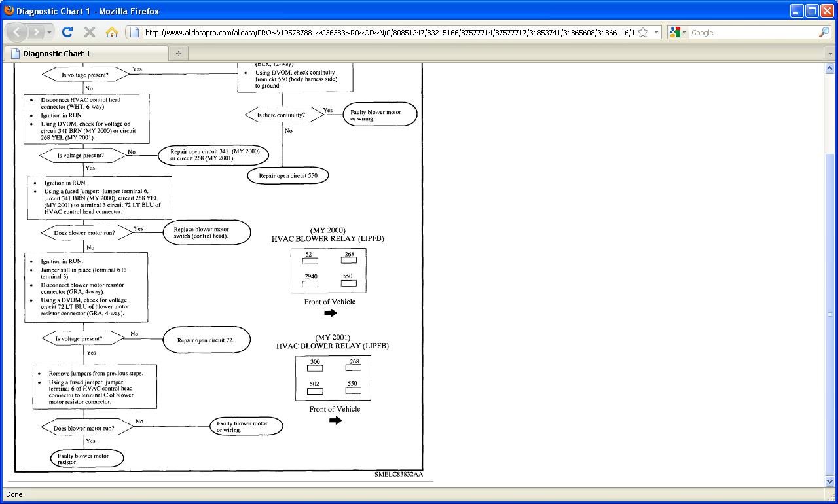Click the 'Repair open circuit 341' box
This screenshot has width=838, height=504.
click(x=213, y=154)
